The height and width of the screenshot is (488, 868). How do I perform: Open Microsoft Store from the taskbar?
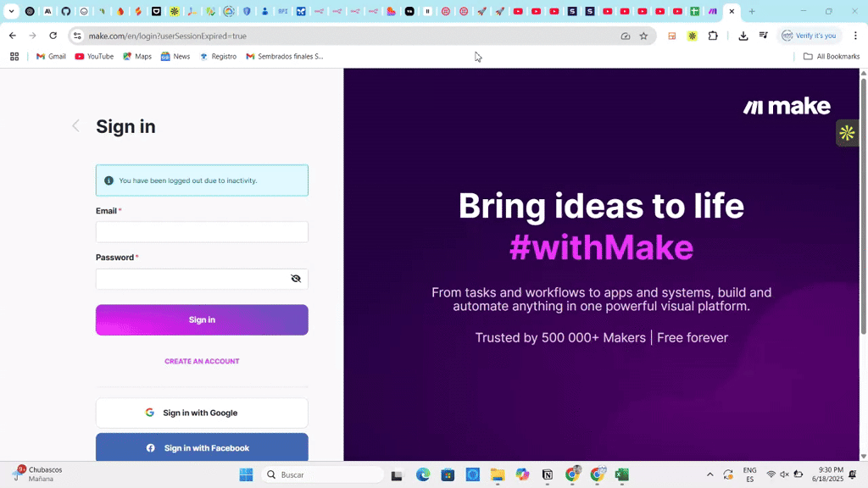pos(448,474)
